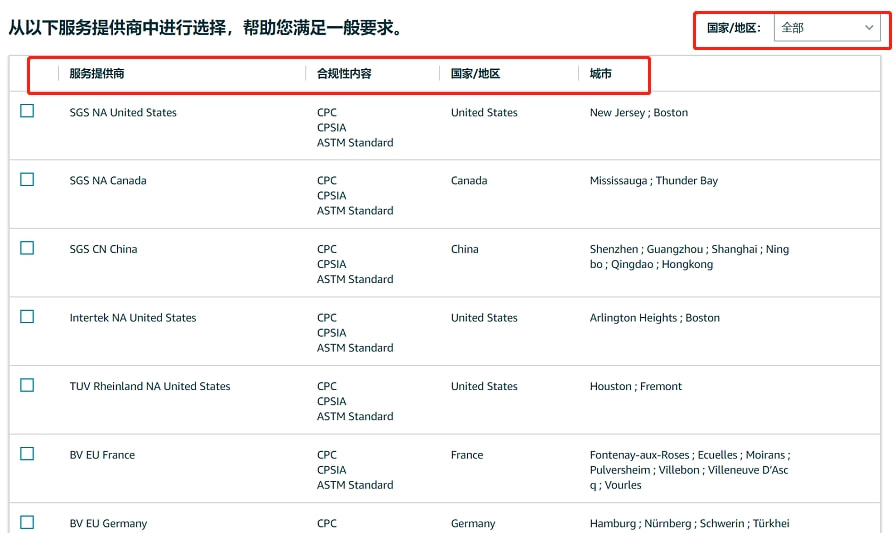The height and width of the screenshot is (533, 896).
Task: Click the cities cell New Jersey ; Boston
Action: click(x=639, y=113)
